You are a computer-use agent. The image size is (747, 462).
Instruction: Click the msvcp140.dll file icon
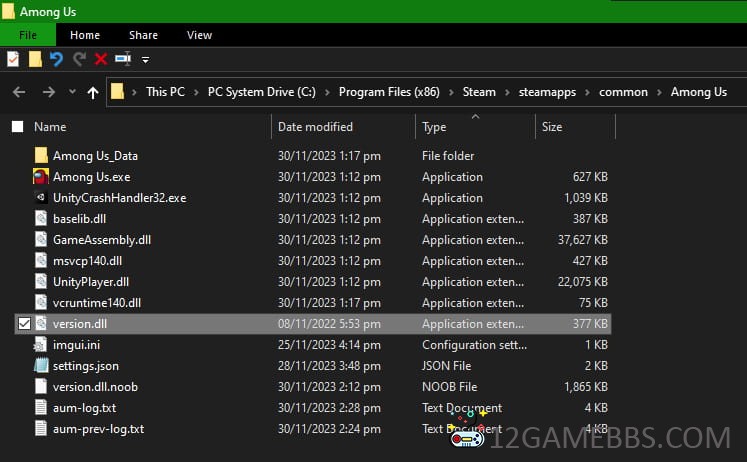(41, 261)
